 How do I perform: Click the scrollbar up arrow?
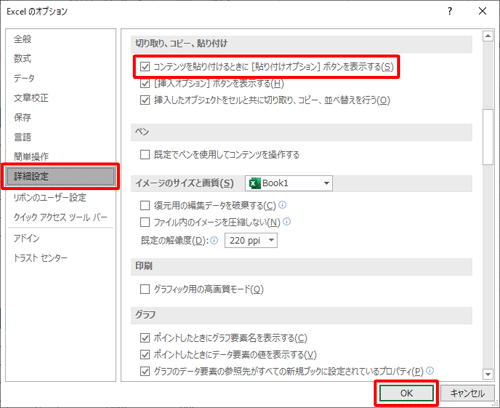coord(488,36)
